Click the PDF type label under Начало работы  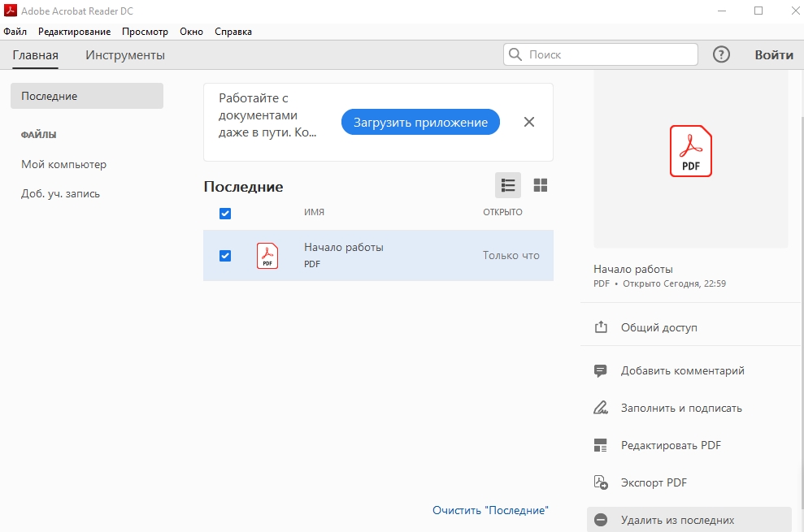coord(602,283)
